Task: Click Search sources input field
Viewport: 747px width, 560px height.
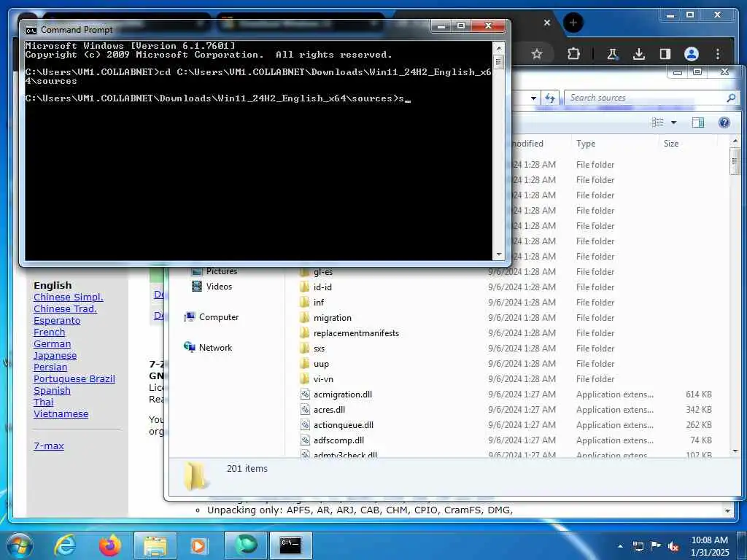Action: coord(645,98)
